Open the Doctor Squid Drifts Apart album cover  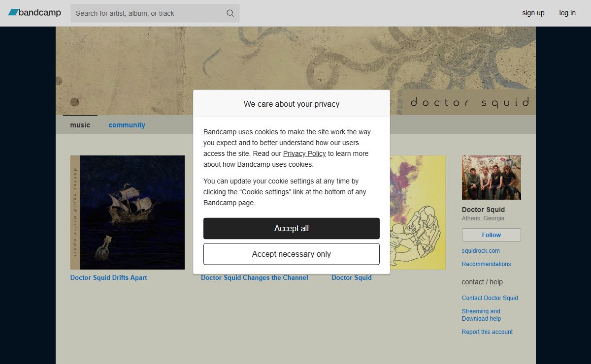128,212
